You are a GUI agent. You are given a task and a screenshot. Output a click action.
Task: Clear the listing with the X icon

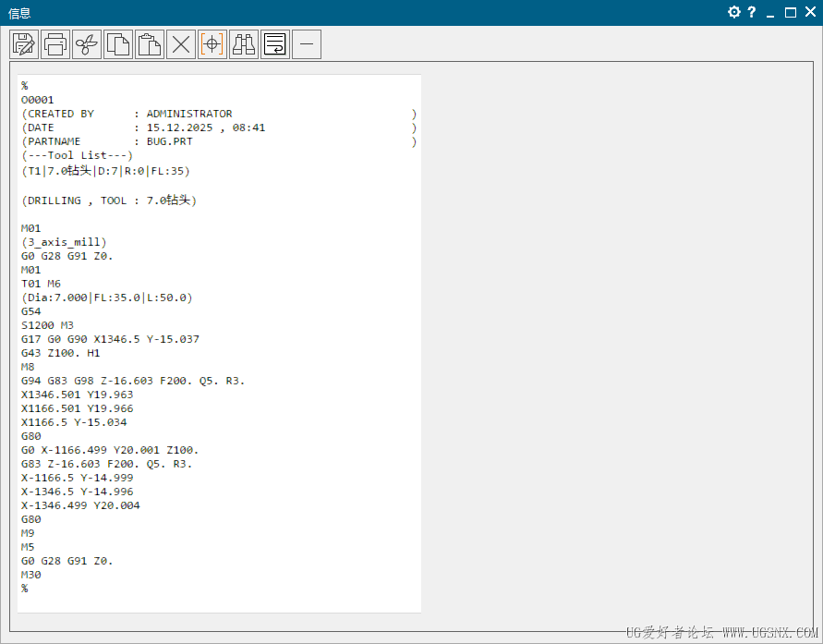181,44
